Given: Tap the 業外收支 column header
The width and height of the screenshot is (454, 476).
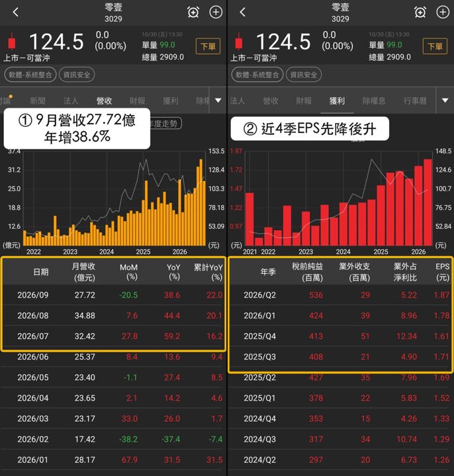Looking at the screenshot, I should (355, 272).
